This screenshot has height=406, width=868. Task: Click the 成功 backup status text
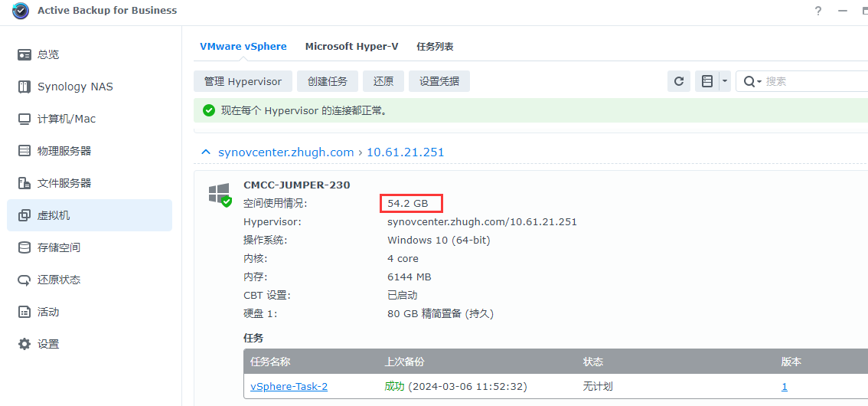click(395, 387)
